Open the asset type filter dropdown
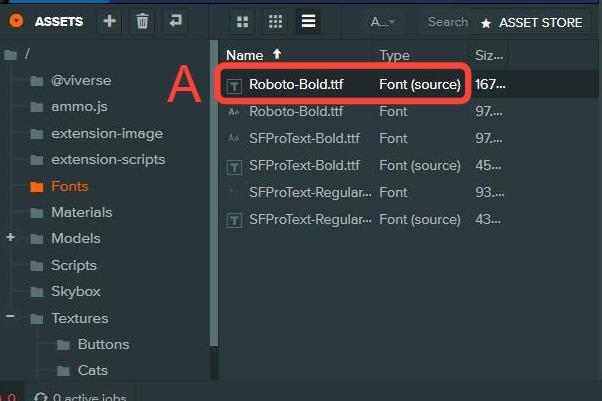Image resolution: width=602 pixels, height=401 pixels. 382,22
